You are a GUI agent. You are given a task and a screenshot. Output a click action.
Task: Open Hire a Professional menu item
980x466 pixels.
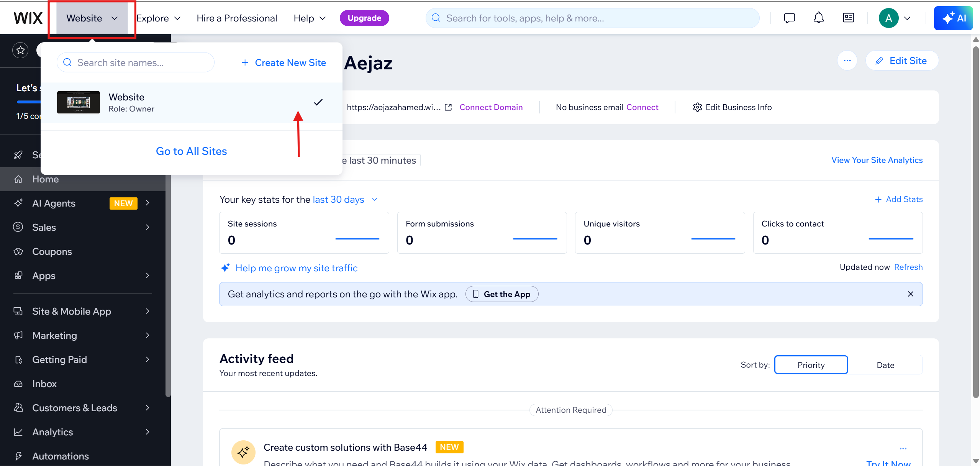point(237,18)
